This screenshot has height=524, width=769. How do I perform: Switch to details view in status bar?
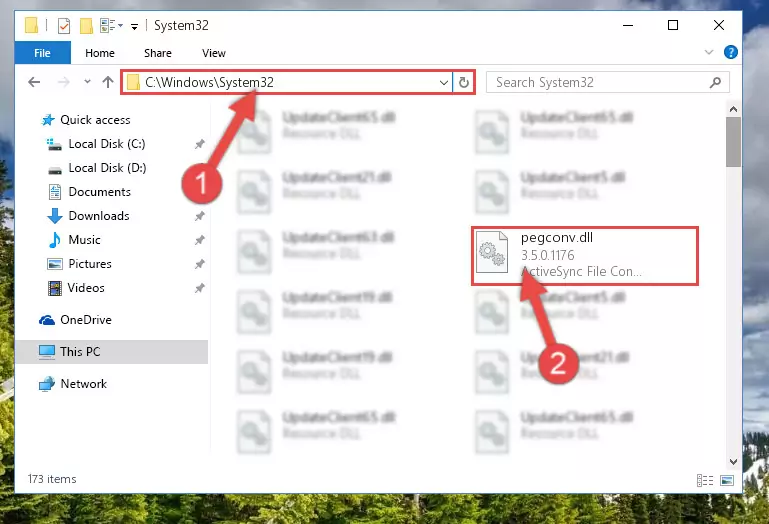click(705, 480)
